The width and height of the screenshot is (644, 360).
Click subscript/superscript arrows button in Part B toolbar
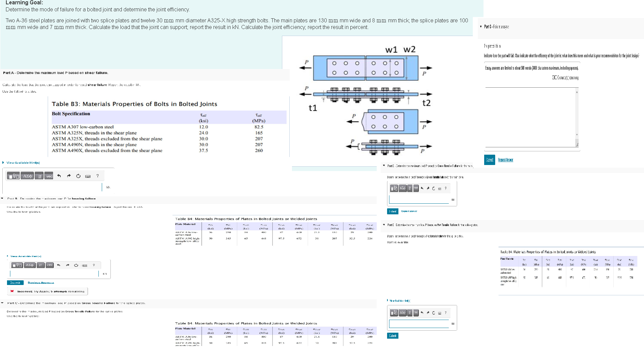coord(40,265)
